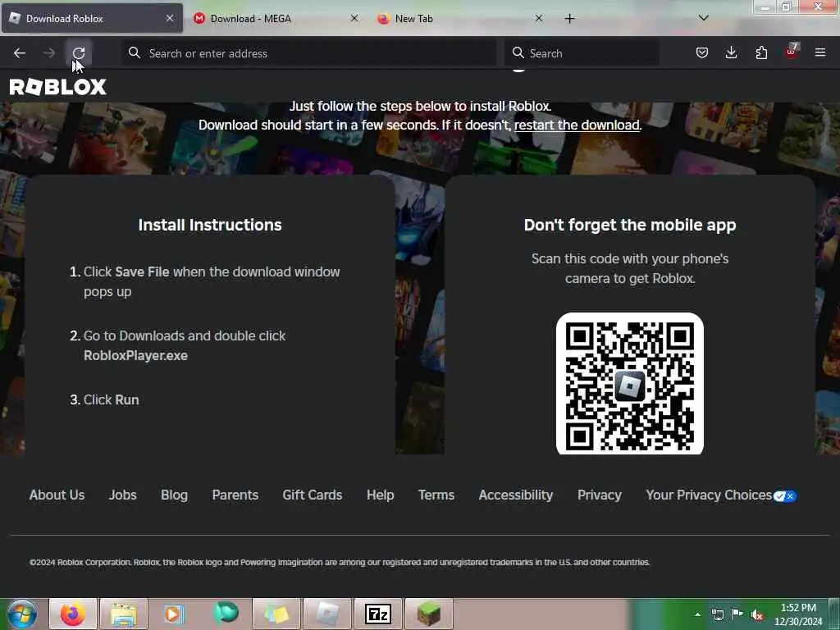This screenshot has height=630, width=840.
Task: Click the Roblox mobile app QR code
Action: 630,384
